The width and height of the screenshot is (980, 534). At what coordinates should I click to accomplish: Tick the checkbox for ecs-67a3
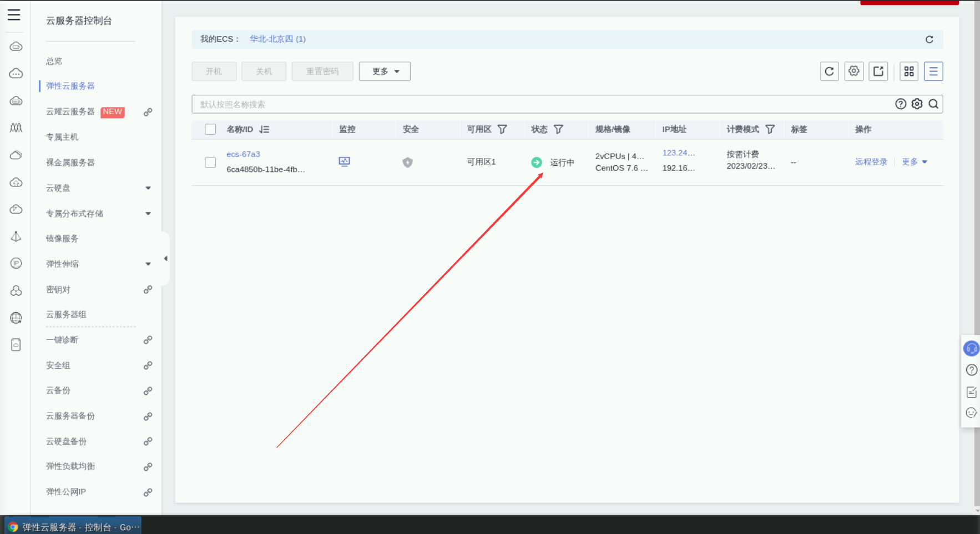click(210, 162)
